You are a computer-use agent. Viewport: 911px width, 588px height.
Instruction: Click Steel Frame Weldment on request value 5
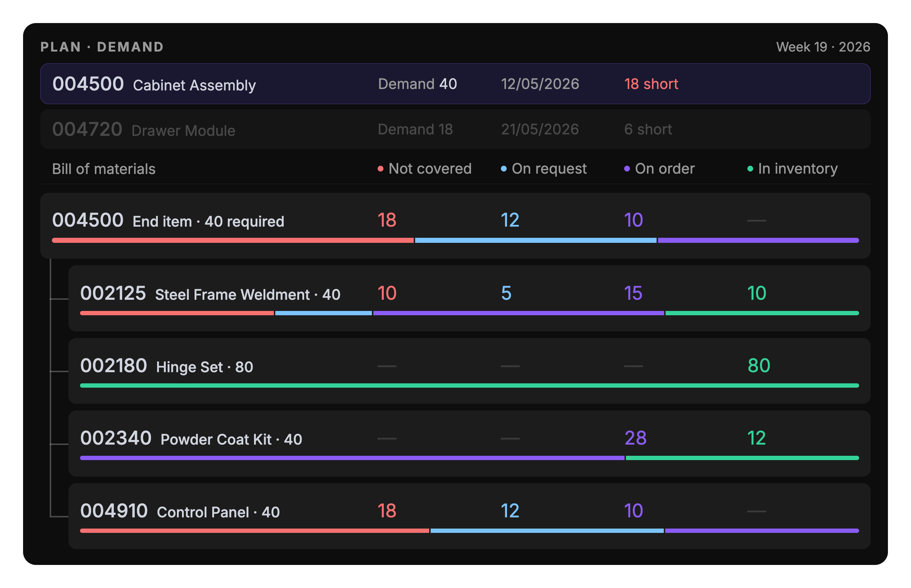pos(506,293)
